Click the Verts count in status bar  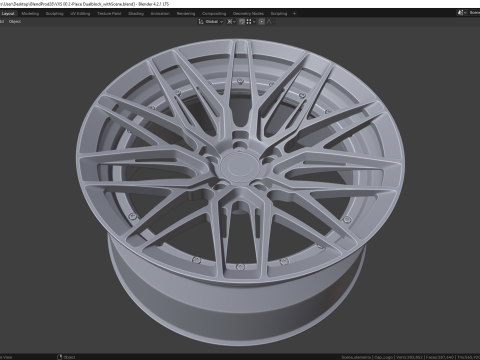click(x=410, y=357)
